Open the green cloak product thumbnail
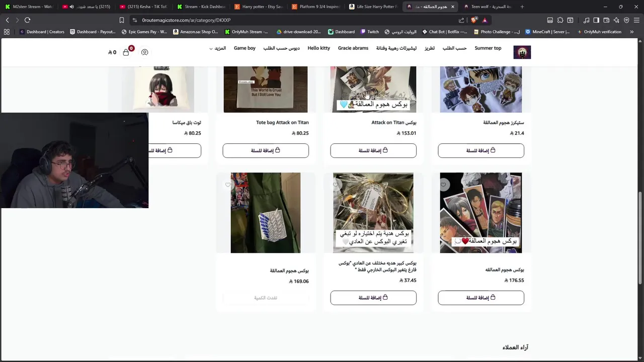644x362 pixels. point(266,213)
